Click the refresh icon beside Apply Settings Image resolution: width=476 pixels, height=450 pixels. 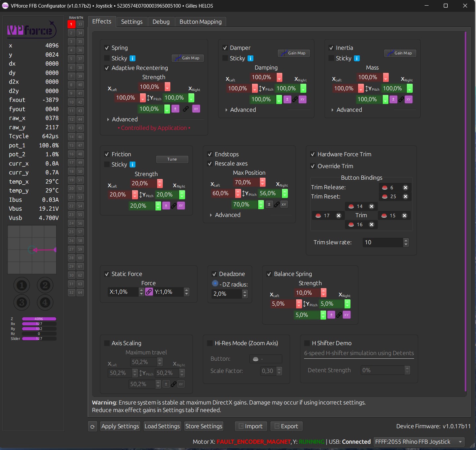(x=93, y=426)
